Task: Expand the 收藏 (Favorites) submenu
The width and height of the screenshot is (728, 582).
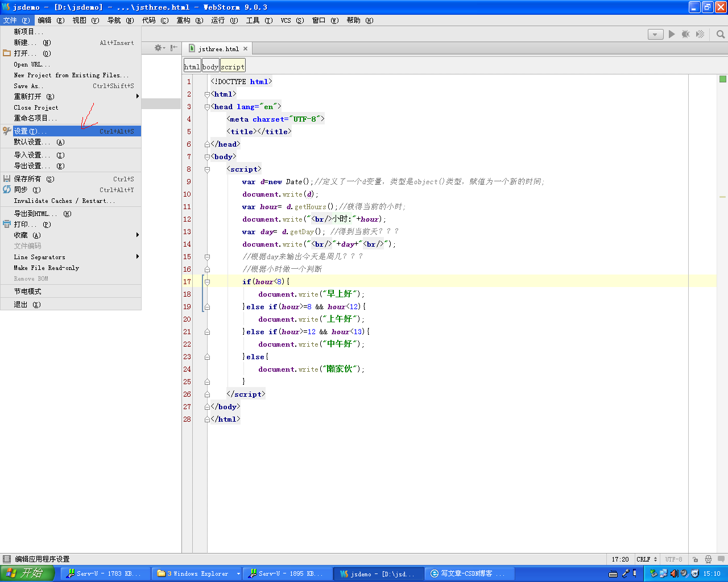Action: pos(71,235)
